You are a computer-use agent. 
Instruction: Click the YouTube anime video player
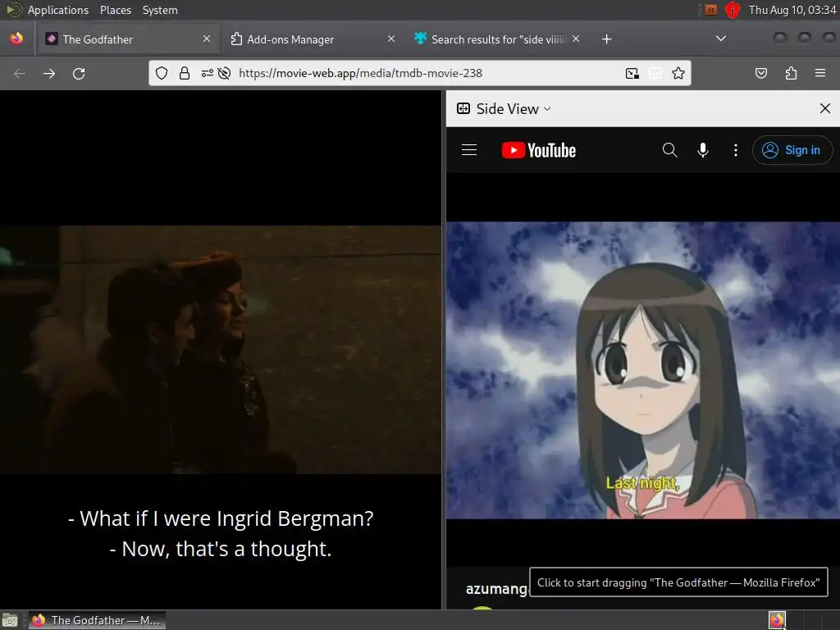[x=643, y=370]
